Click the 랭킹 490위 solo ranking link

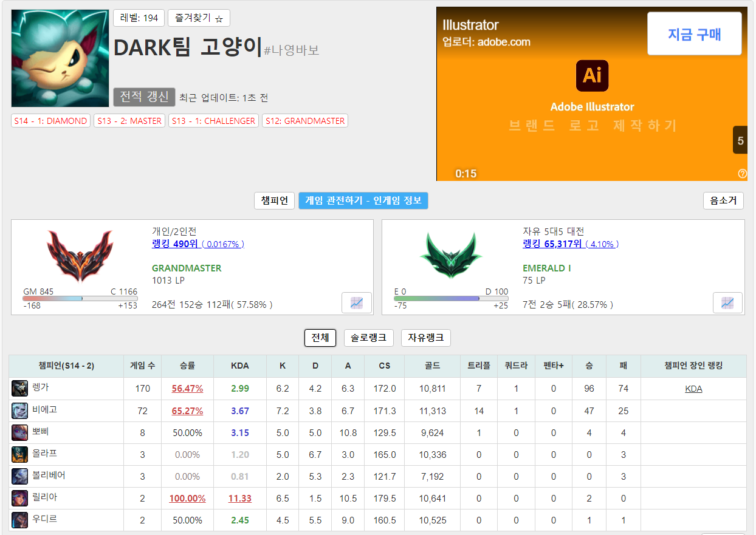tap(198, 244)
